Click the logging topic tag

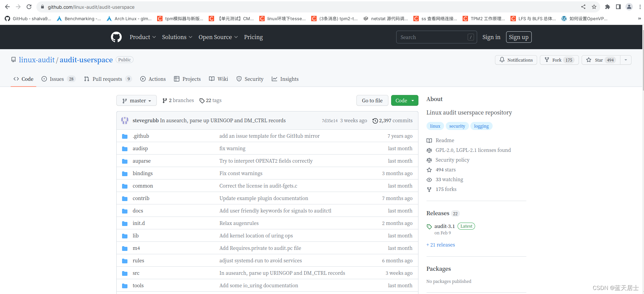click(481, 126)
